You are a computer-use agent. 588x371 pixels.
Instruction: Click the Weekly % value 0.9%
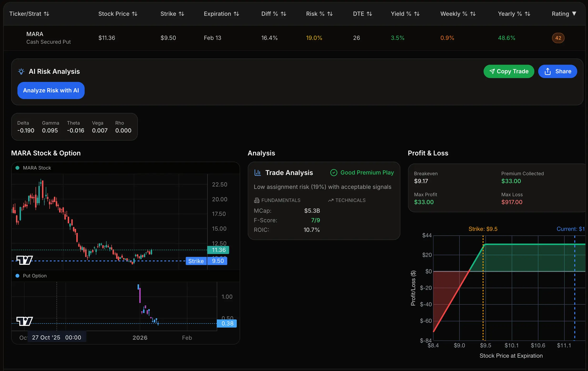447,38
